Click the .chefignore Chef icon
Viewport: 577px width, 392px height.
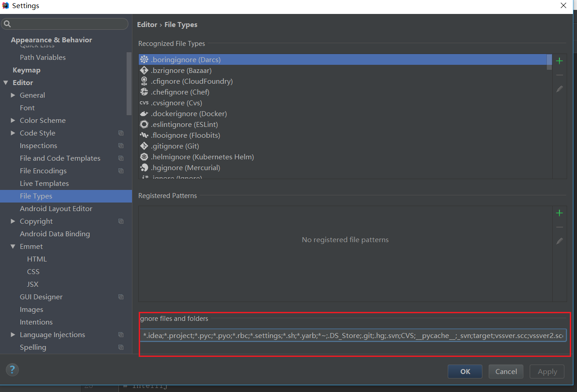pos(144,92)
